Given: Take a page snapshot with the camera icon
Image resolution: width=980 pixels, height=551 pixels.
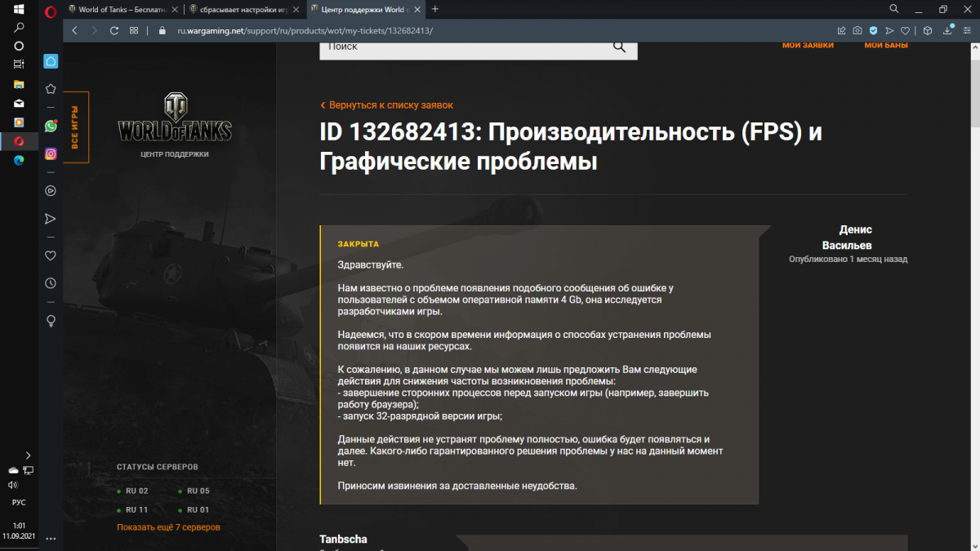Looking at the screenshot, I should [x=857, y=30].
